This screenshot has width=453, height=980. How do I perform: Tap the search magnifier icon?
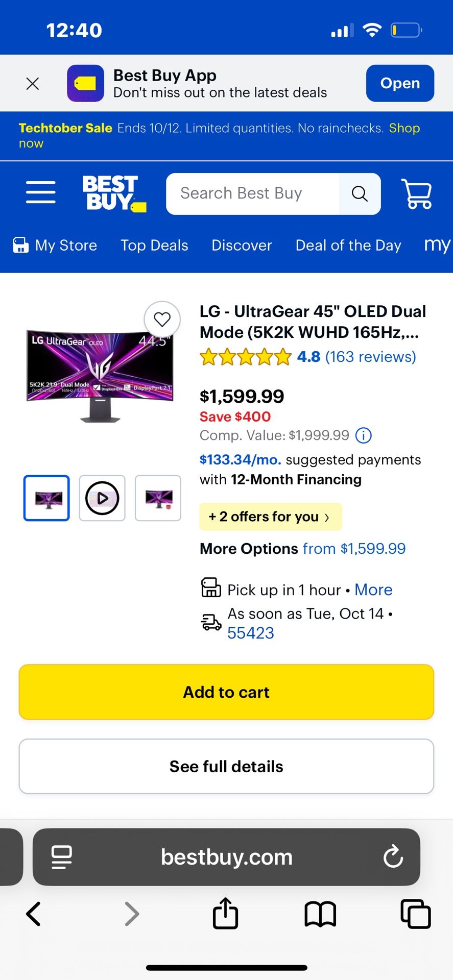click(360, 194)
